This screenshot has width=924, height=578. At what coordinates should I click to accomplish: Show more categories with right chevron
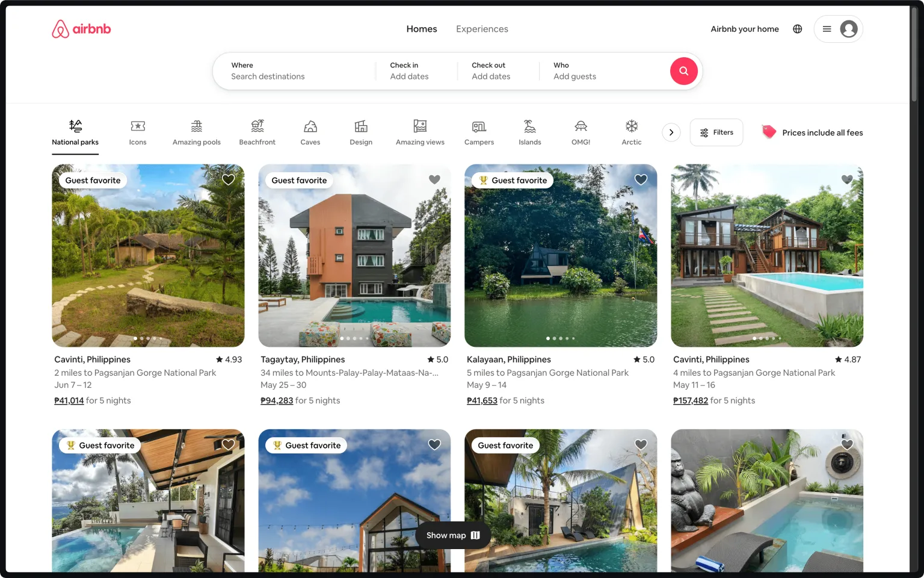tap(671, 132)
